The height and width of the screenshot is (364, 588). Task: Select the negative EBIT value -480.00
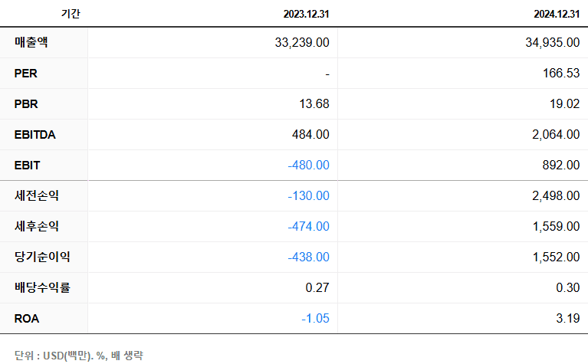click(308, 166)
